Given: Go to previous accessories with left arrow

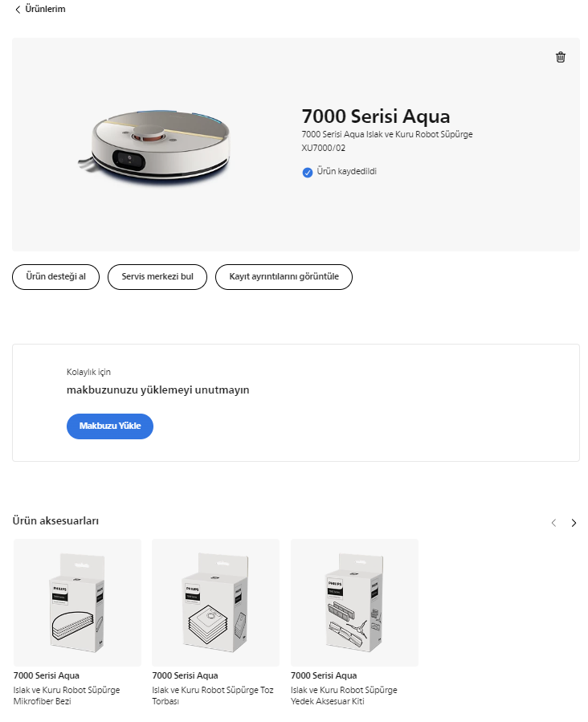Looking at the screenshot, I should [553, 523].
